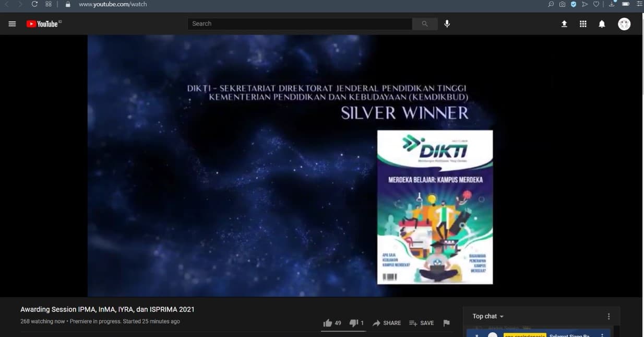Image resolution: width=644 pixels, height=337 pixels.
Task: Save the video to a playlist
Action: pyautogui.click(x=421, y=323)
